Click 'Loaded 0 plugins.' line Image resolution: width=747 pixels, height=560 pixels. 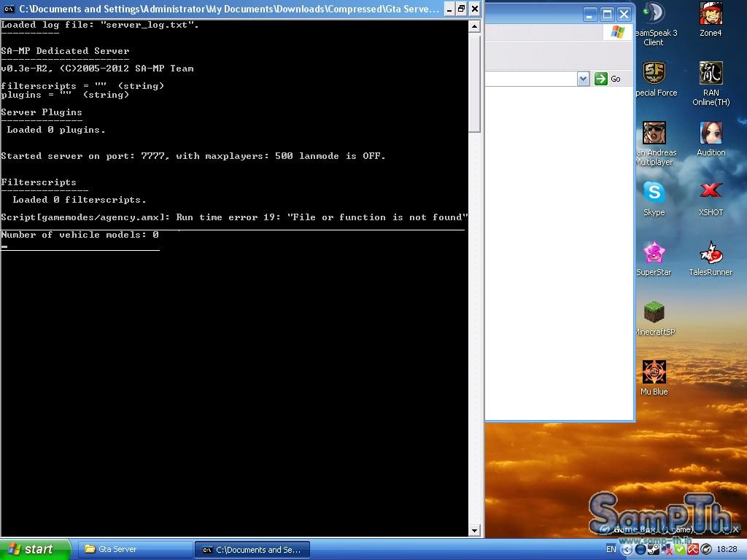(x=55, y=130)
